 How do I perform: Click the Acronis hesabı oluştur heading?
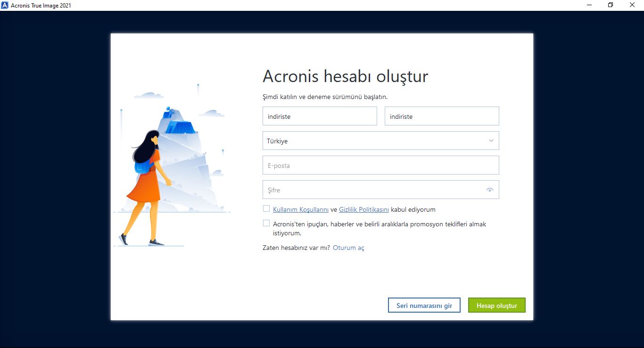(x=345, y=76)
